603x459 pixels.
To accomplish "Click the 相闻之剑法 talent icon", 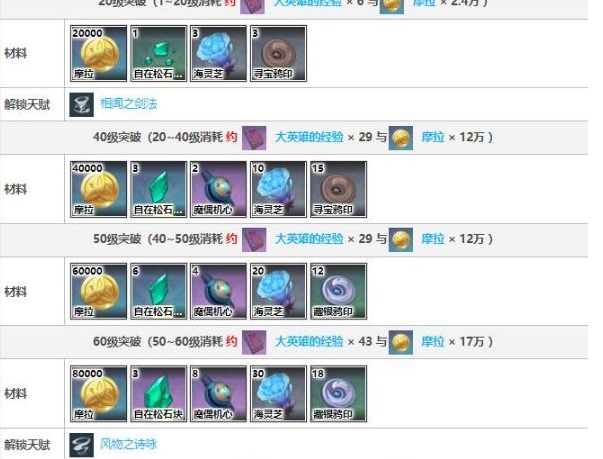I will tap(82, 104).
